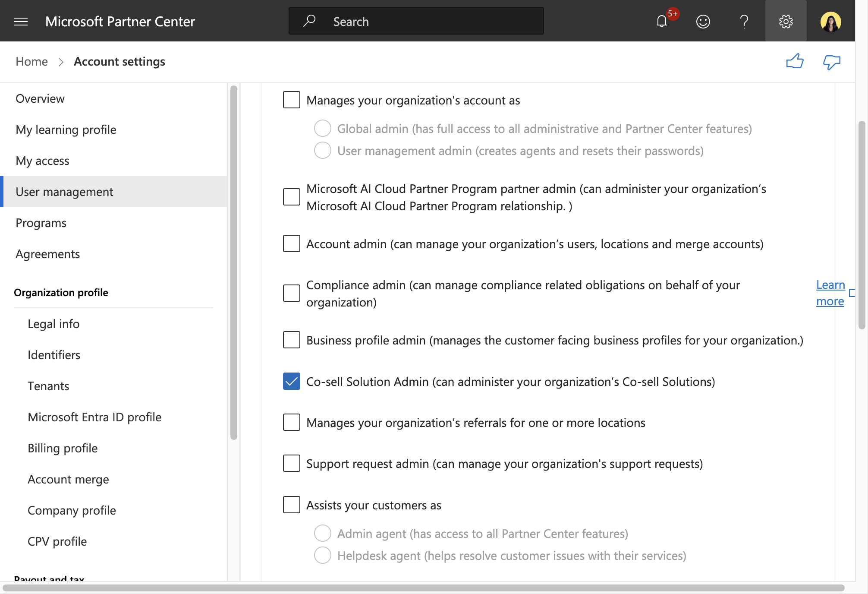Open the smiley feedback icon
The image size is (868, 594).
pyautogui.click(x=703, y=21)
